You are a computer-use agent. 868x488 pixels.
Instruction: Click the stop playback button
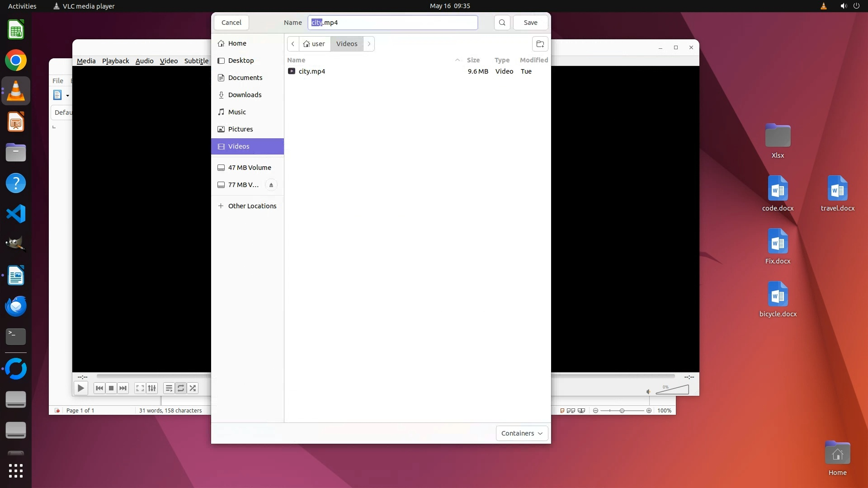[x=111, y=388]
